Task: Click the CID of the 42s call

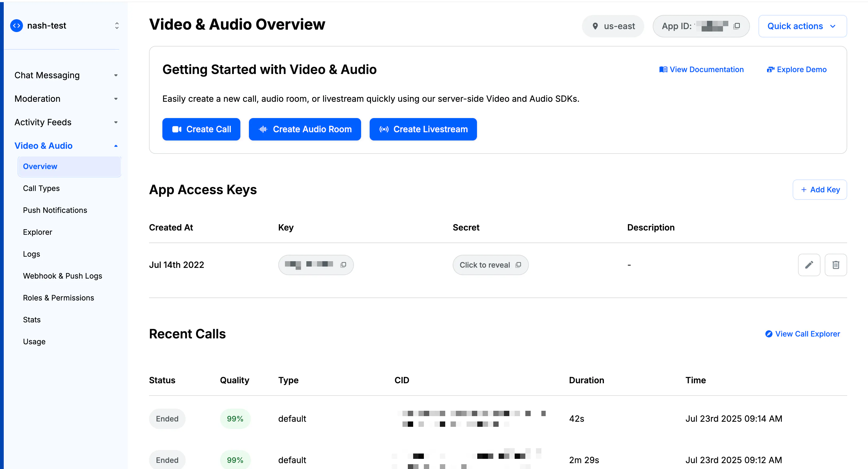Action: click(471, 419)
